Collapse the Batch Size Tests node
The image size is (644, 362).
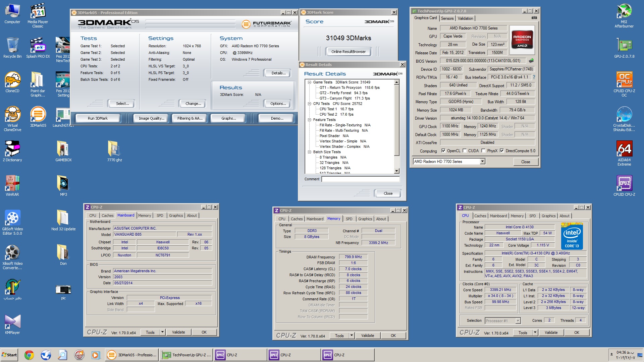(x=310, y=152)
